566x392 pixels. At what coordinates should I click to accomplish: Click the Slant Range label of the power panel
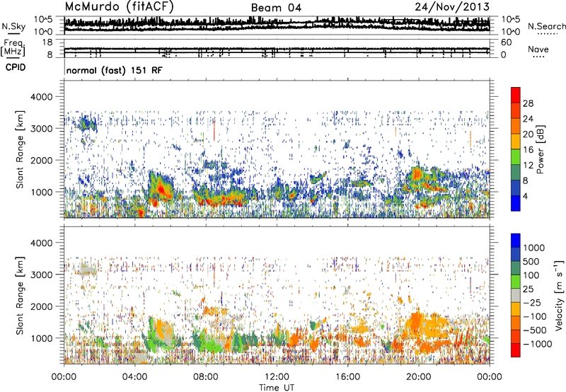tap(20, 149)
